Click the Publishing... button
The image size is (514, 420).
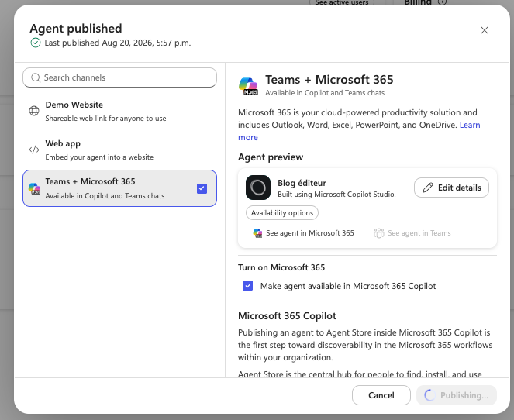pos(457,395)
